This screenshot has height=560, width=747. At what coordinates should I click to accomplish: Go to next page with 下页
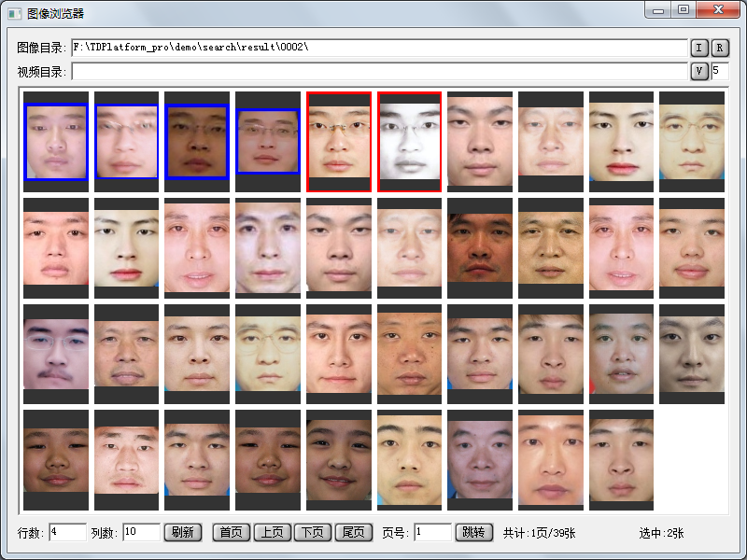[x=313, y=532]
